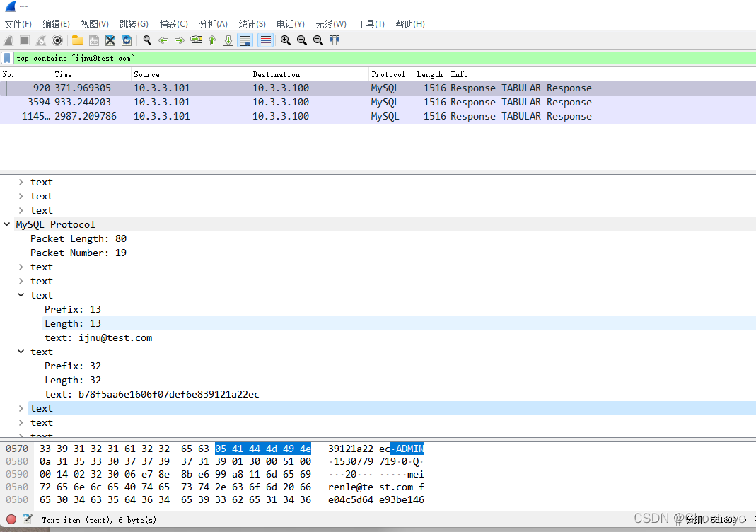The image size is (756, 532).
Task: Toggle packet colorization rules
Action: (266, 40)
